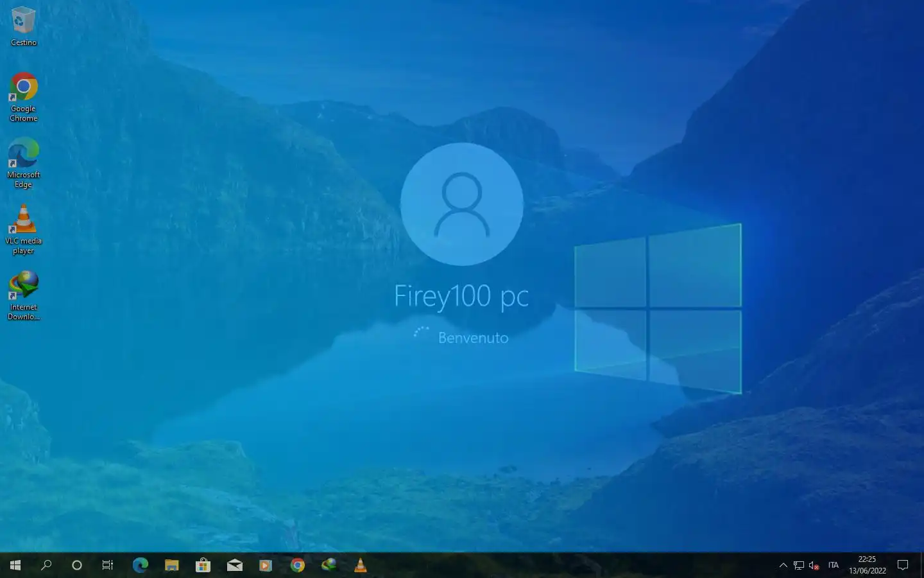Open the Mail app from the taskbar

[x=234, y=565]
